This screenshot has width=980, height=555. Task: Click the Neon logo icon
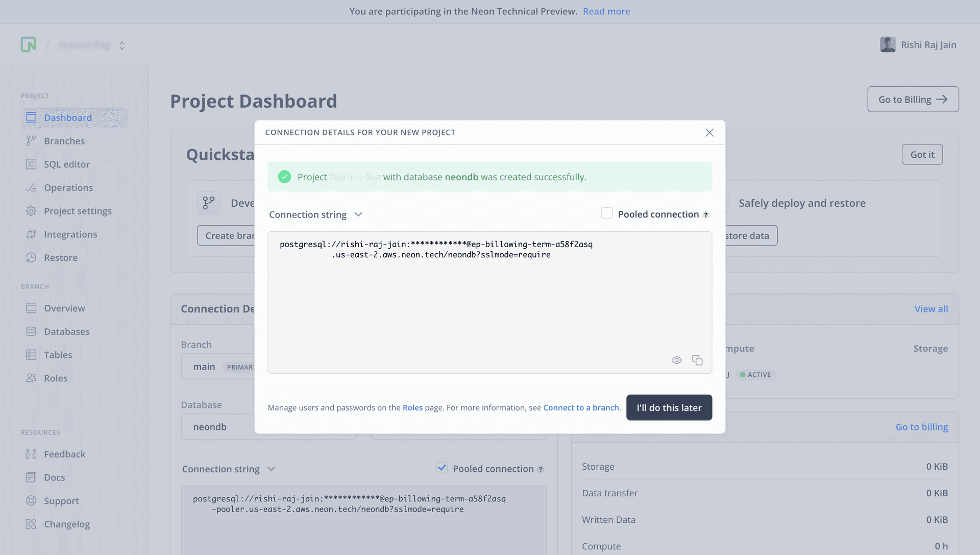pos(29,44)
